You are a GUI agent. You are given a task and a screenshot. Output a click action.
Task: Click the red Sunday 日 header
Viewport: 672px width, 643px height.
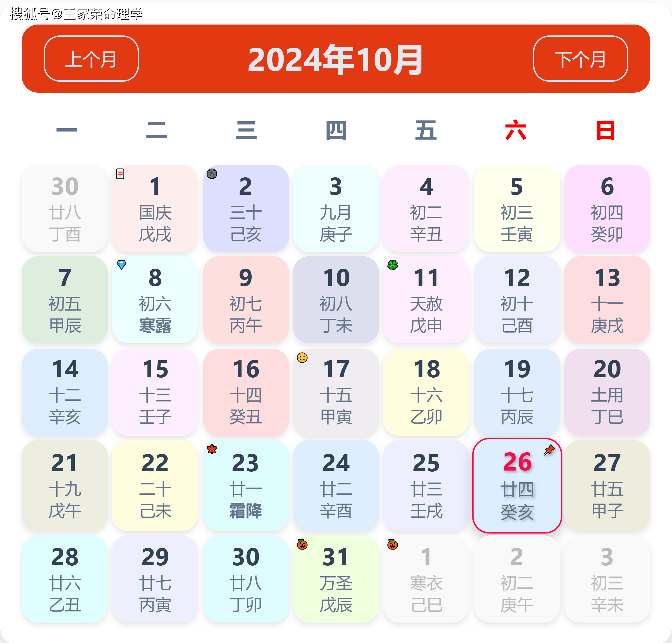(605, 130)
